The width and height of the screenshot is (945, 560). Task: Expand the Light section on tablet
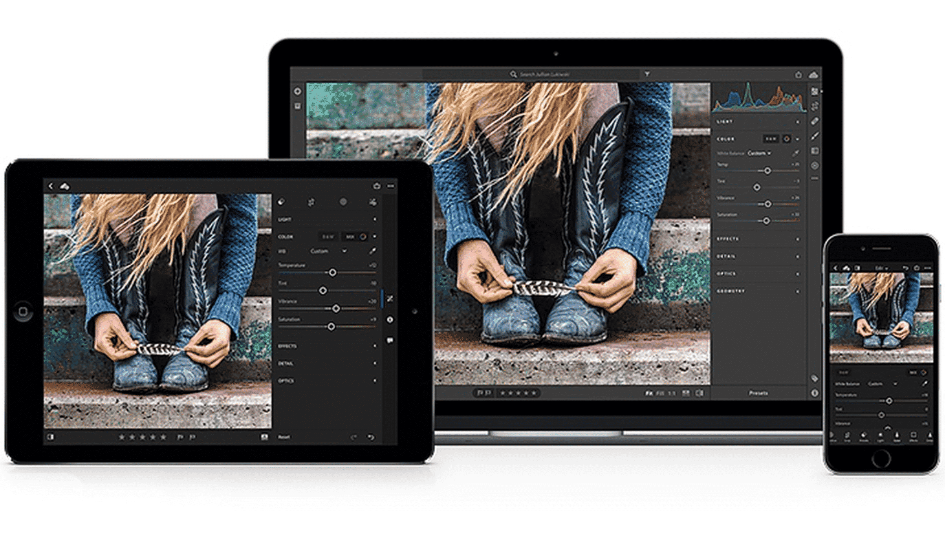point(285,219)
